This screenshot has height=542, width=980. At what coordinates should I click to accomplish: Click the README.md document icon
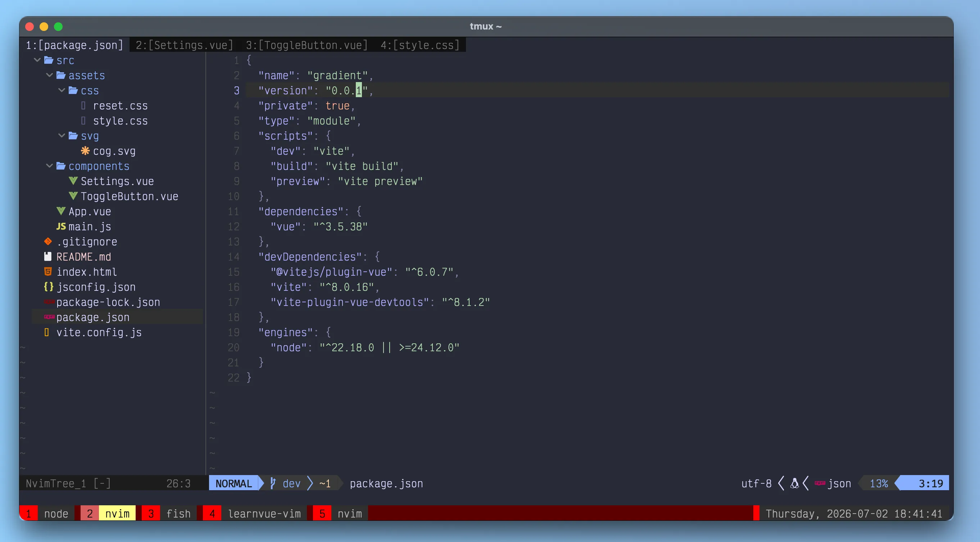(x=48, y=257)
